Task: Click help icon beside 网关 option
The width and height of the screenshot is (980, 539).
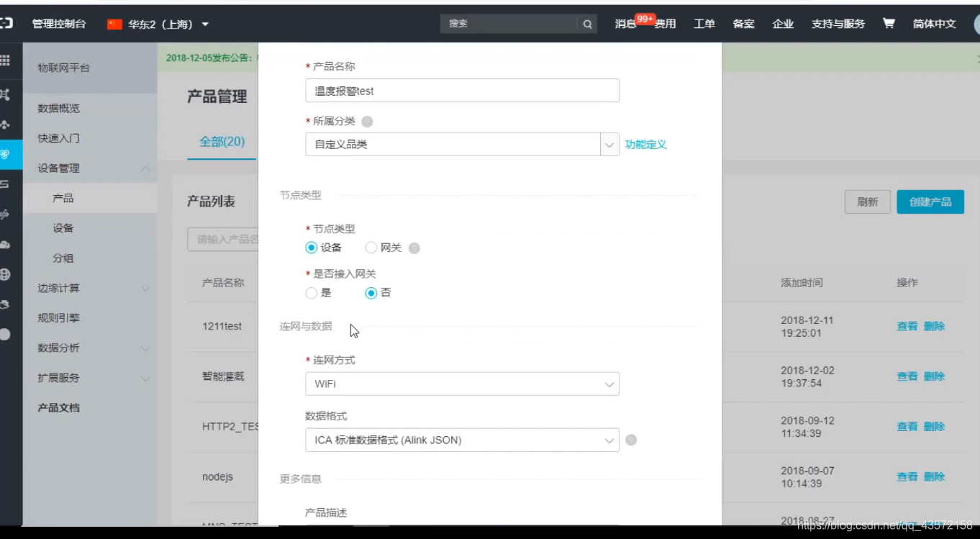Action: 414,248
